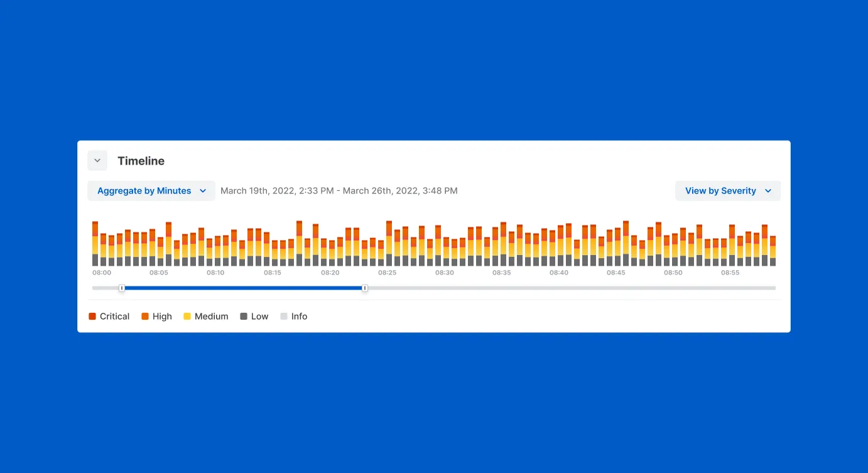Toggle the High severity legend swatch
868x473 pixels.
pos(145,317)
